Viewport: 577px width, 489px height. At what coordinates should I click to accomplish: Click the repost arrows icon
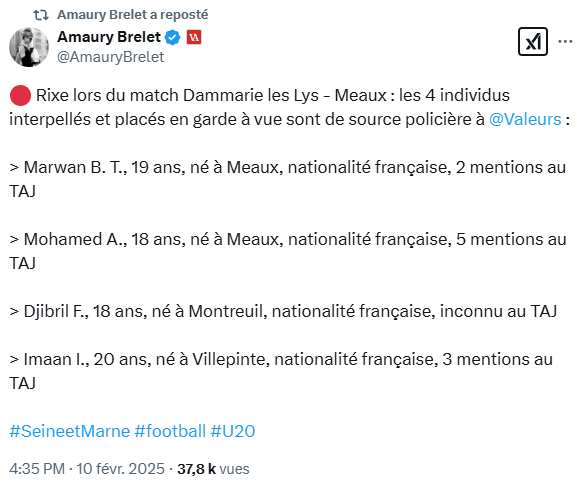40,15
